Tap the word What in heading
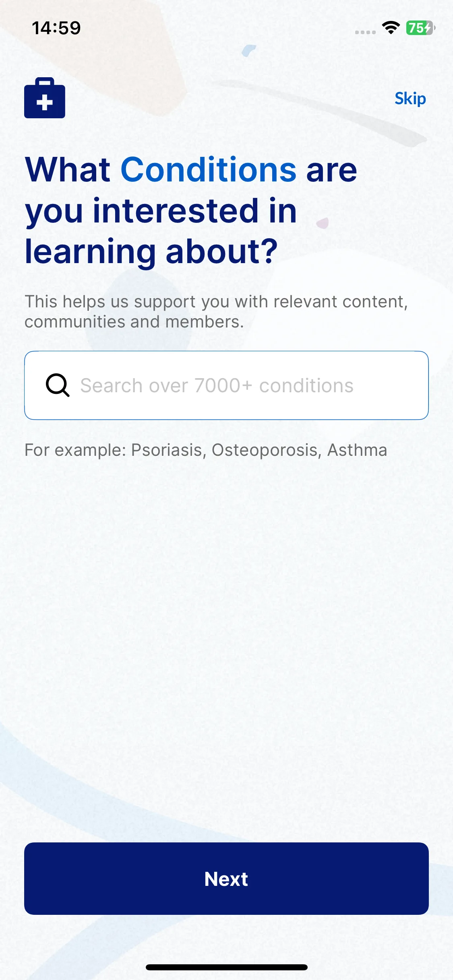The width and height of the screenshot is (453, 980). click(x=68, y=169)
